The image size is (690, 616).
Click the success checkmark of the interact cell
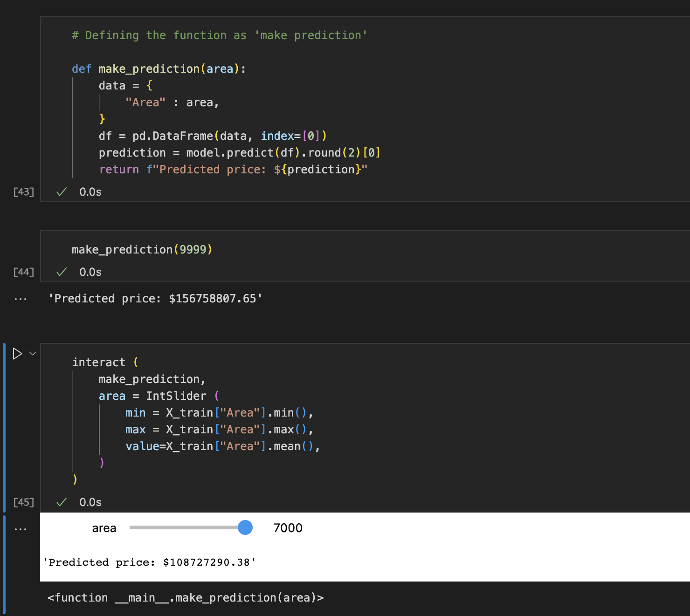pos(61,502)
